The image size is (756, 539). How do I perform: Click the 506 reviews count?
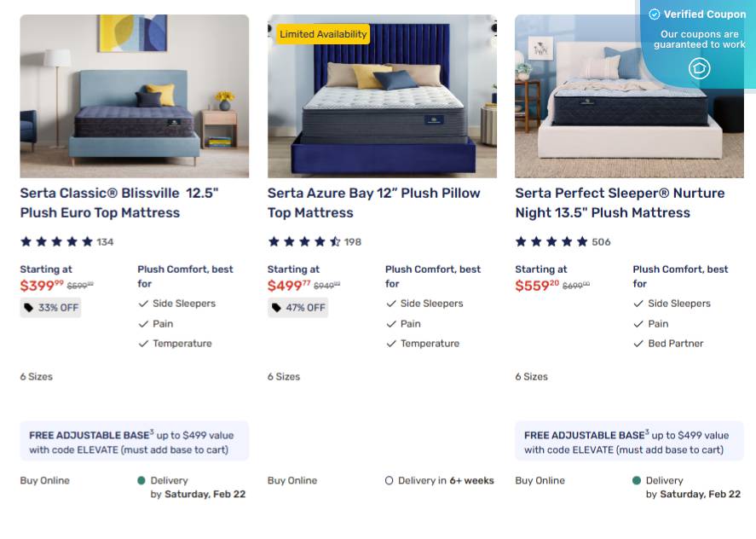coord(601,242)
